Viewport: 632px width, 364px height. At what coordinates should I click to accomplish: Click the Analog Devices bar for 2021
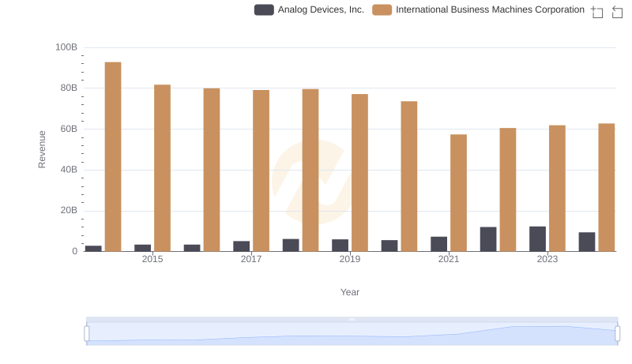438,244
